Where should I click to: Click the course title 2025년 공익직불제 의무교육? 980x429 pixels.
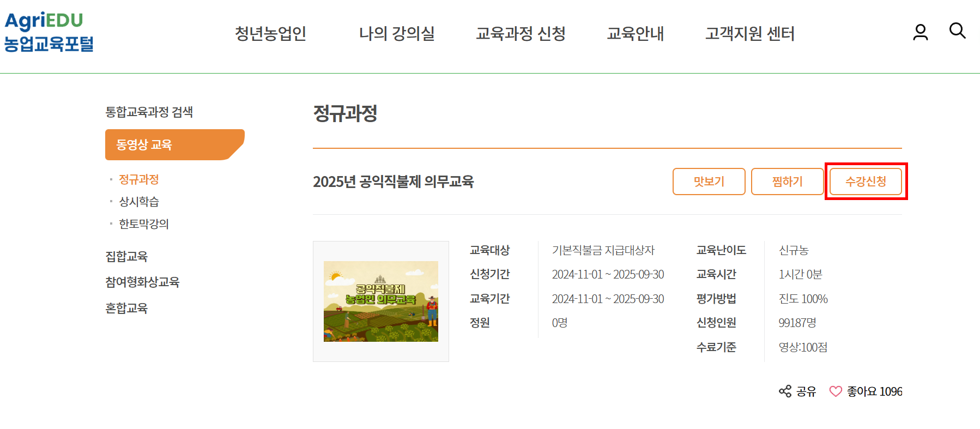[394, 182]
